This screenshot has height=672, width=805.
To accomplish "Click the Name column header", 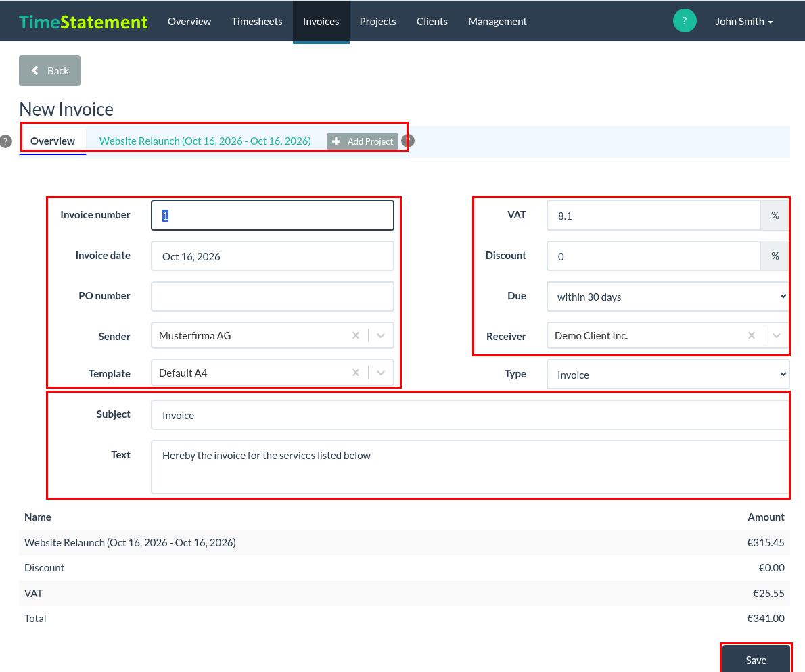I will 37,517.
